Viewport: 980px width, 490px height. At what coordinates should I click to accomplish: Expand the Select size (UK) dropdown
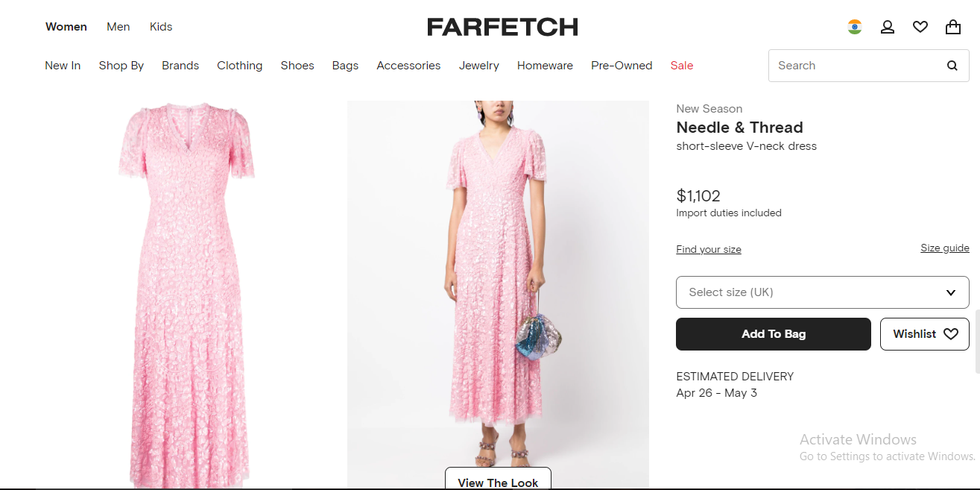pyautogui.click(x=822, y=292)
